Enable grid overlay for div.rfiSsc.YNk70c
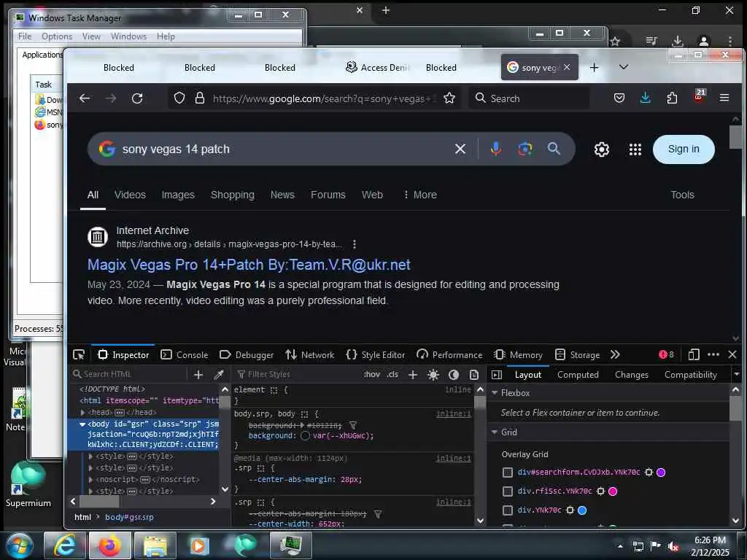747x560 pixels. click(508, 491)
